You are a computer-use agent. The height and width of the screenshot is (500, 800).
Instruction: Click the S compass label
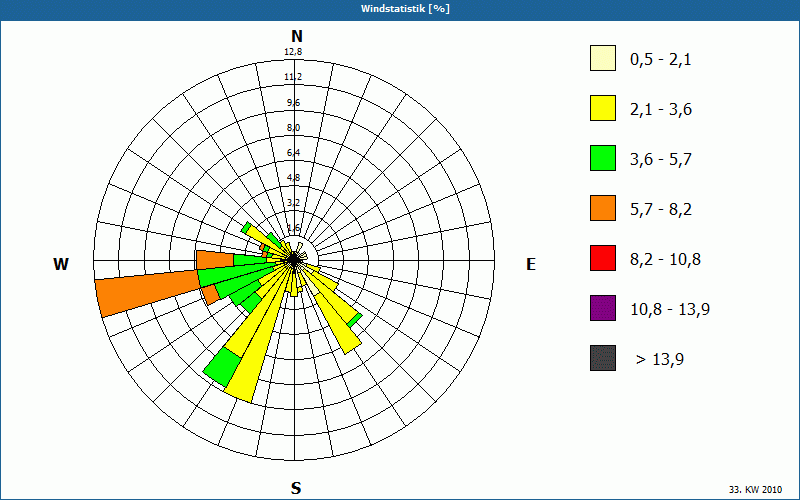(x=296, y=488)
